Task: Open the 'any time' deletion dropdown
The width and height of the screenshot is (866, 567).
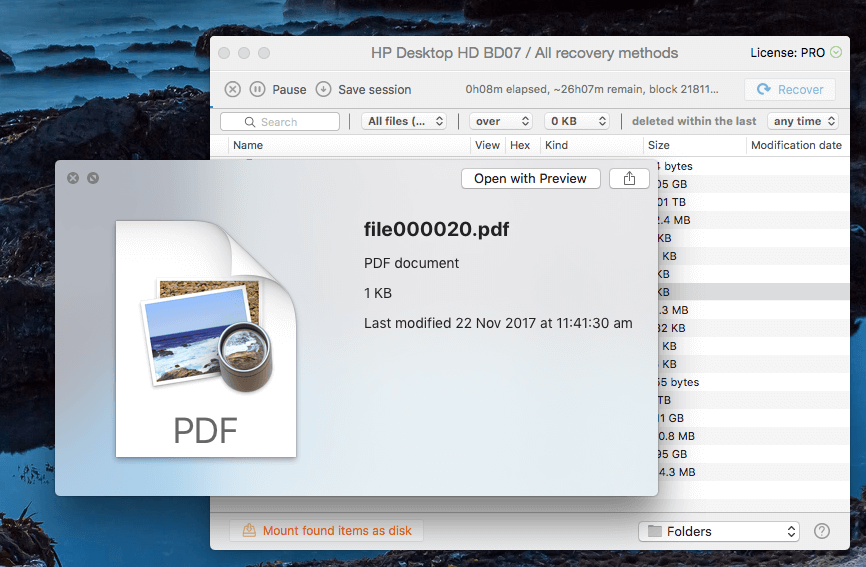Action: click(803, 121)
